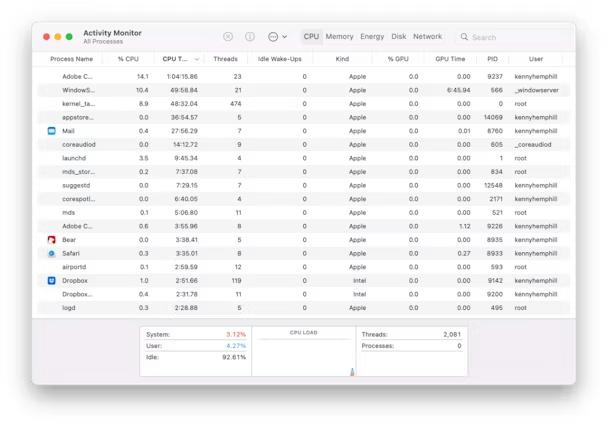Sort by Kind column header
The width and height of the screenshot is (608, 427).
342,59
